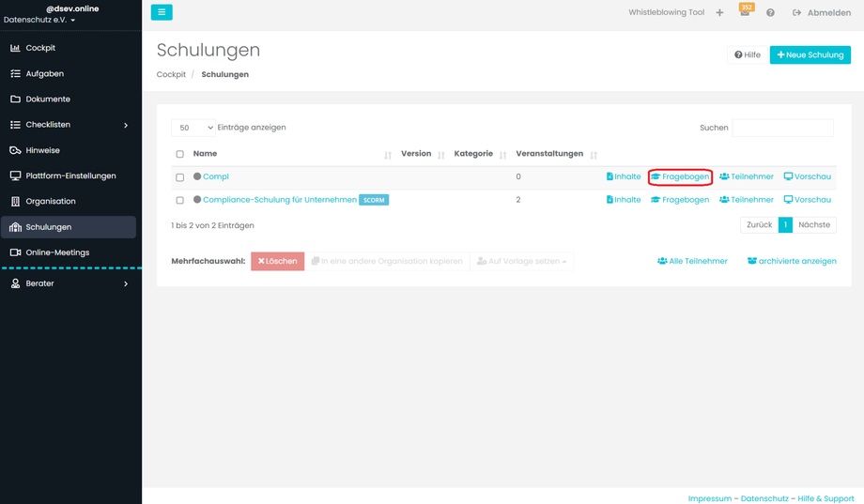This screenshot has height=504, width=864.
Task: Select pagination page 1
Action: 785,224
